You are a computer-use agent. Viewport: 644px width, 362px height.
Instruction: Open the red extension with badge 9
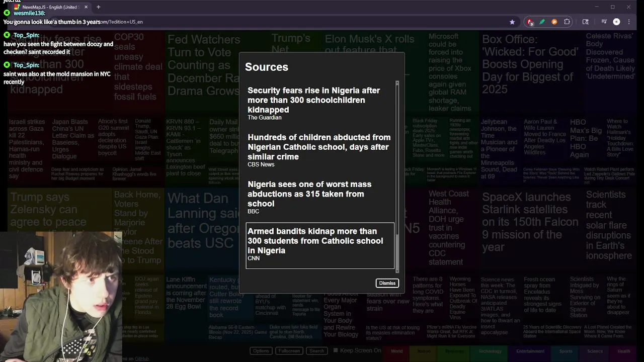(530, 22)
